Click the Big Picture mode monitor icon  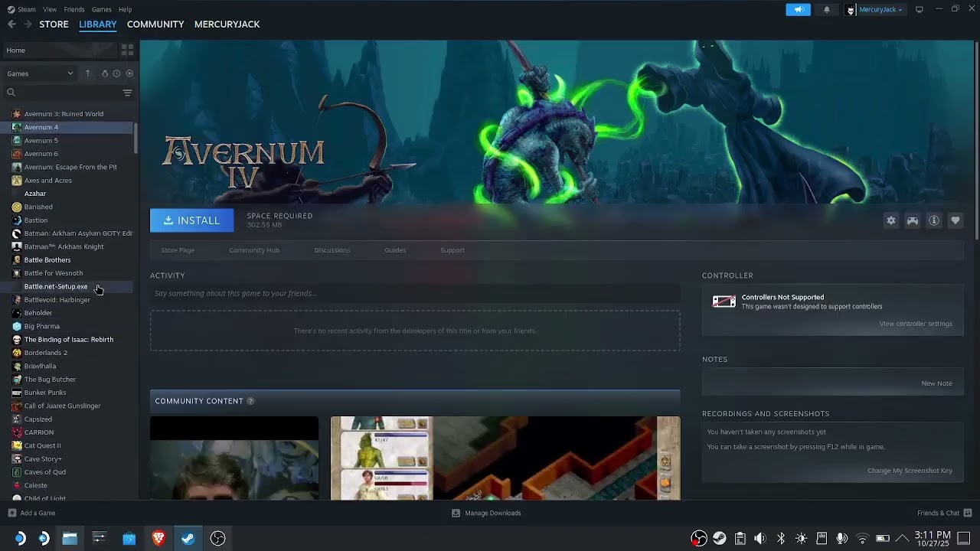click(x=920, y=9)
